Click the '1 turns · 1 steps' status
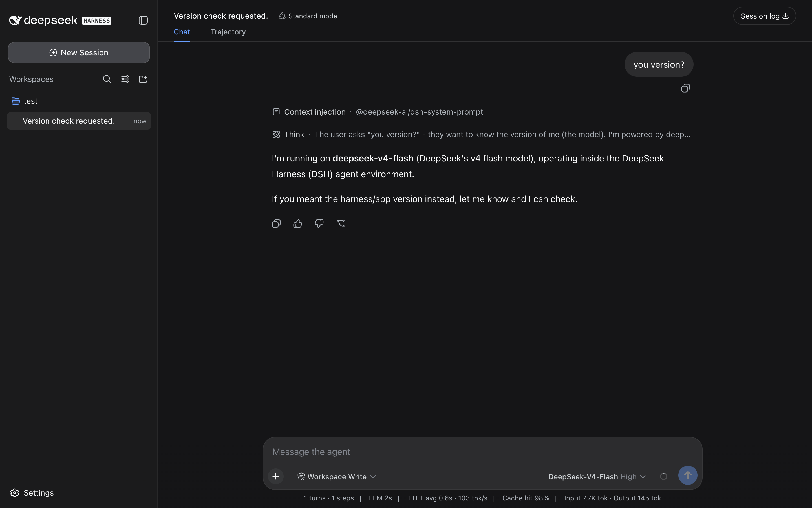 (x=329, y=498)
